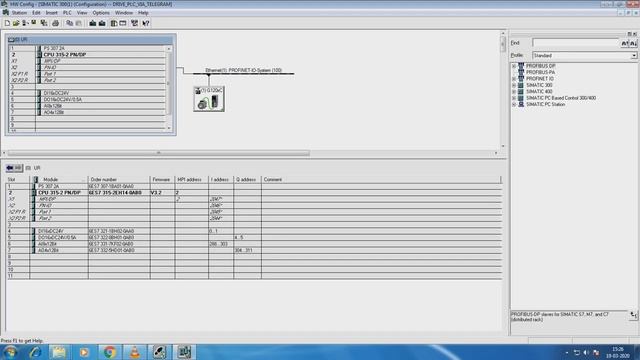Click the Firmware column header
640x360 pixels.
point(162,180)
